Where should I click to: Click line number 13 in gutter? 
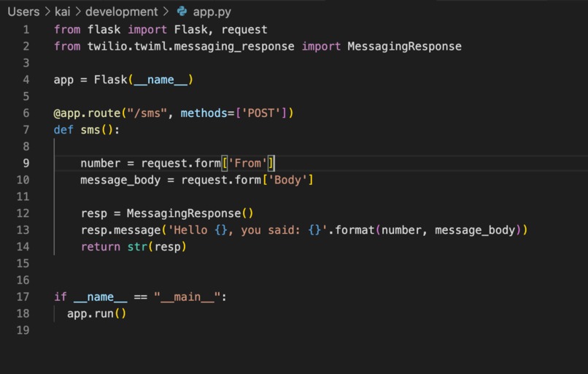(x=23, y=230)
